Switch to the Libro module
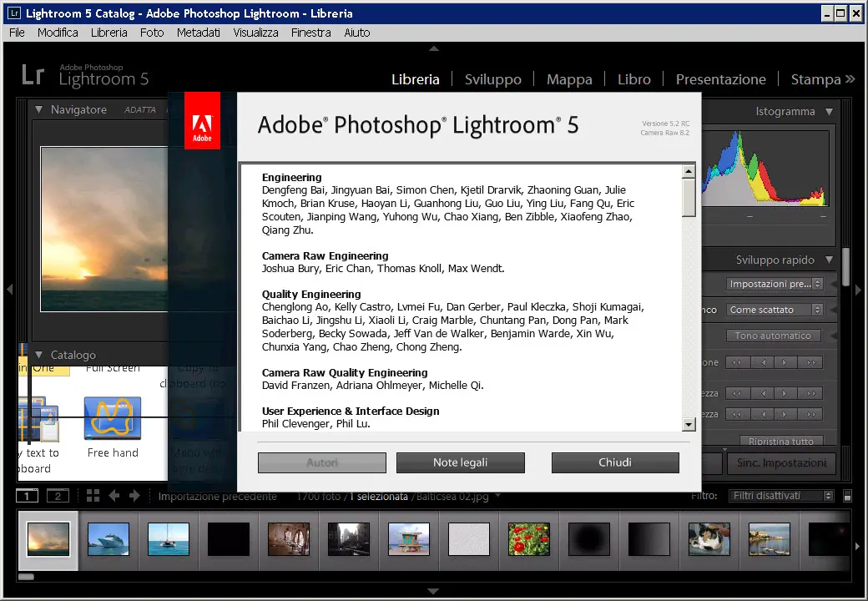The image size is (868, 601). (633, 79)
